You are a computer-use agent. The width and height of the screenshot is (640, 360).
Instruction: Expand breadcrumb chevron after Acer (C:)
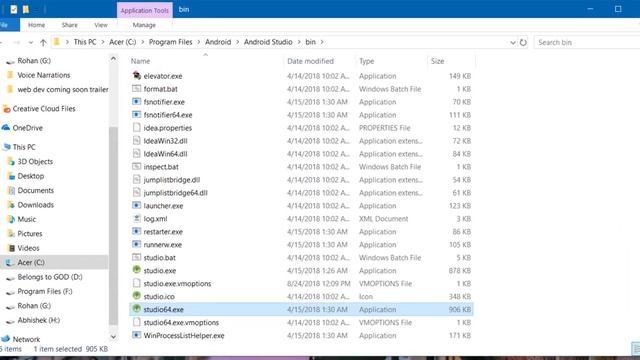(142, 42)
